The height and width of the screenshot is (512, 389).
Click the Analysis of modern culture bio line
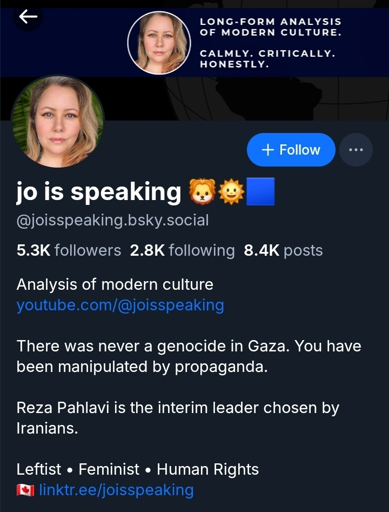(x=115, y=285)
